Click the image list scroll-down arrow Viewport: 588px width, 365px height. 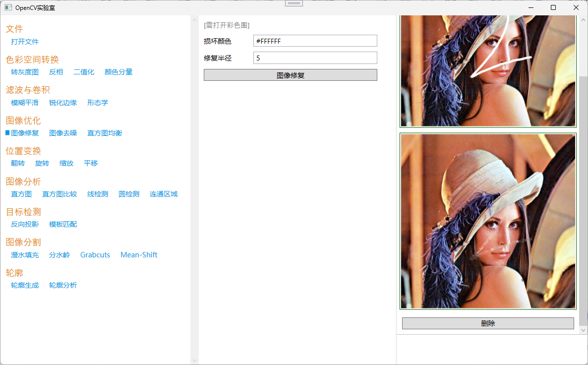583,330
